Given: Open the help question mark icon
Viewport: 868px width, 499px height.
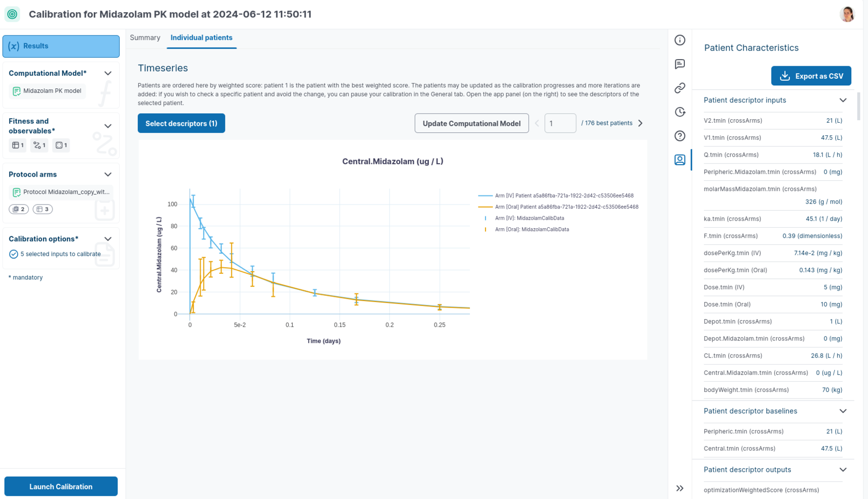Looking at the screenshot, I should [x=680, y=136].
